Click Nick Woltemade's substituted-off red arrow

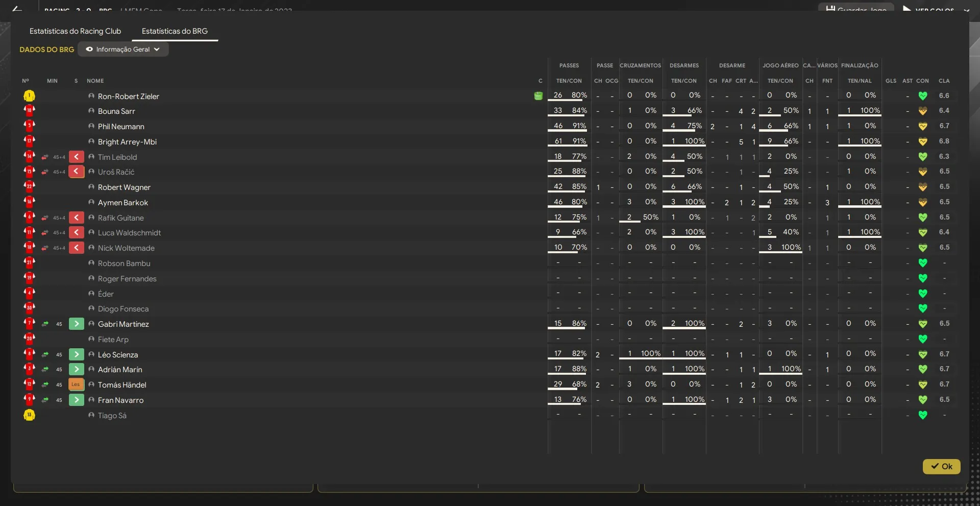click(x=76, y=248)
